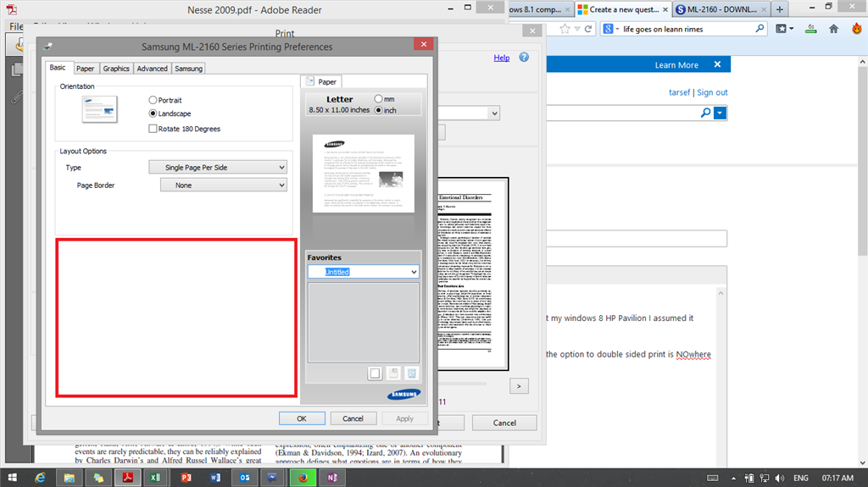Click the Sign out link
This screenshot has width=868, height=487.
[712, 92]
